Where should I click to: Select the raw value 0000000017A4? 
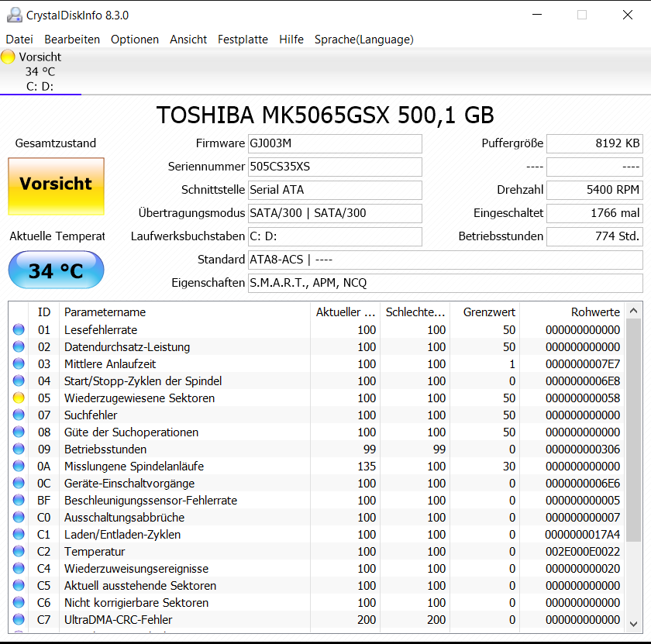coord(583,535)
